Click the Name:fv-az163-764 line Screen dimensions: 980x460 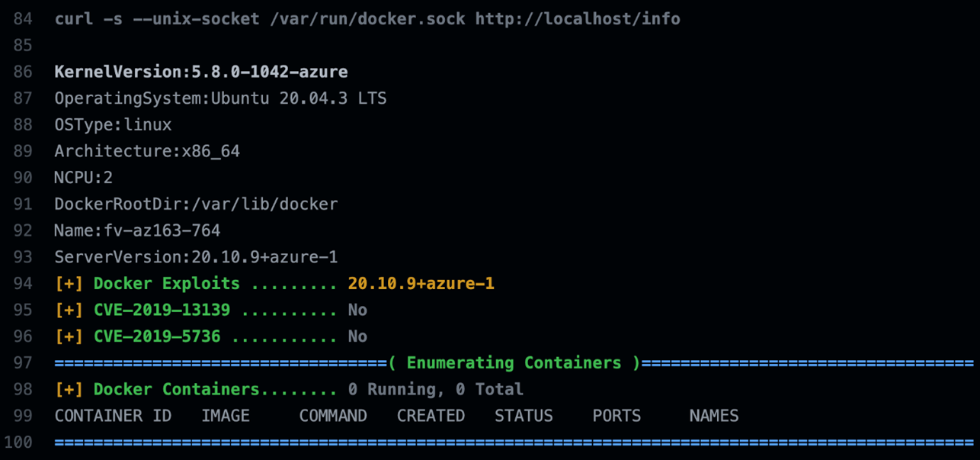[137, 230]
